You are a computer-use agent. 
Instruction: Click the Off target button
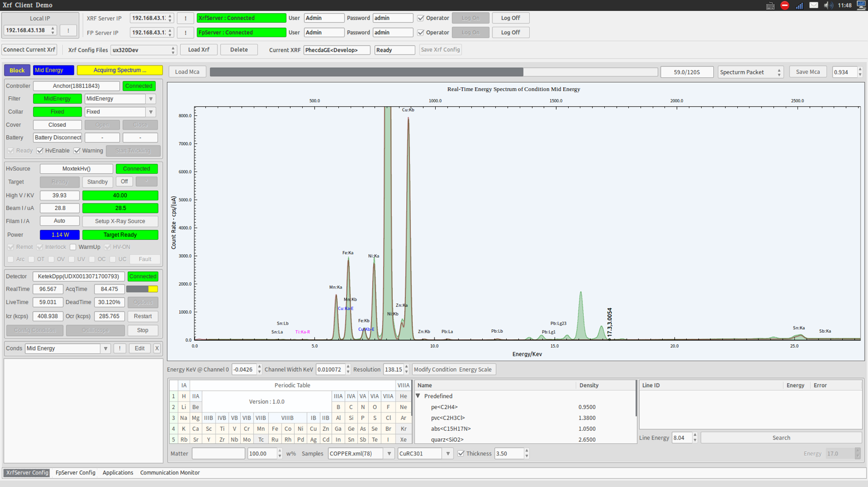coord(124,182)
